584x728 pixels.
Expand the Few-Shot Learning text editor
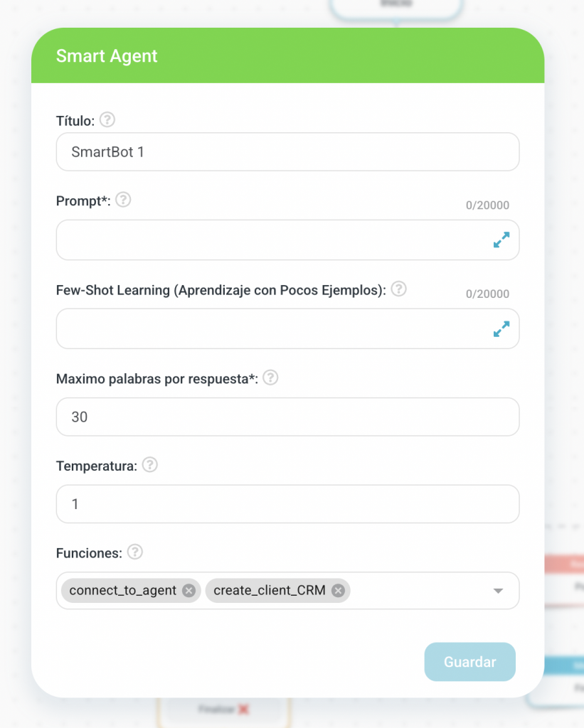point(501,329)
